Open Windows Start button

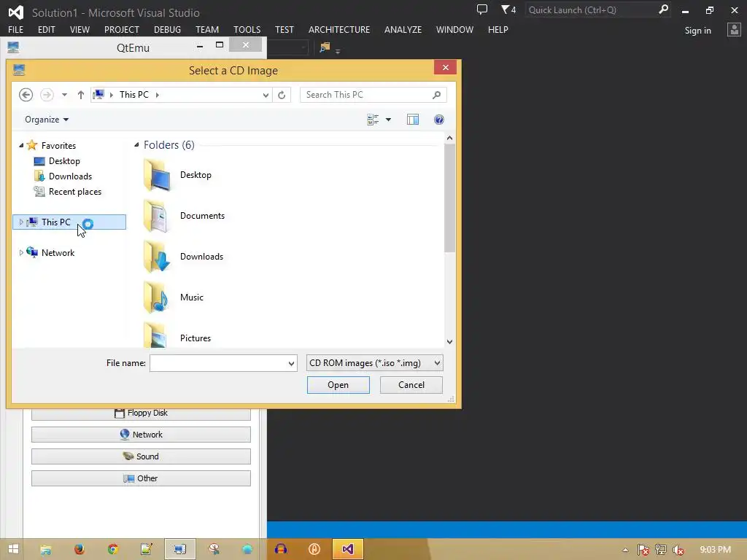13,549
